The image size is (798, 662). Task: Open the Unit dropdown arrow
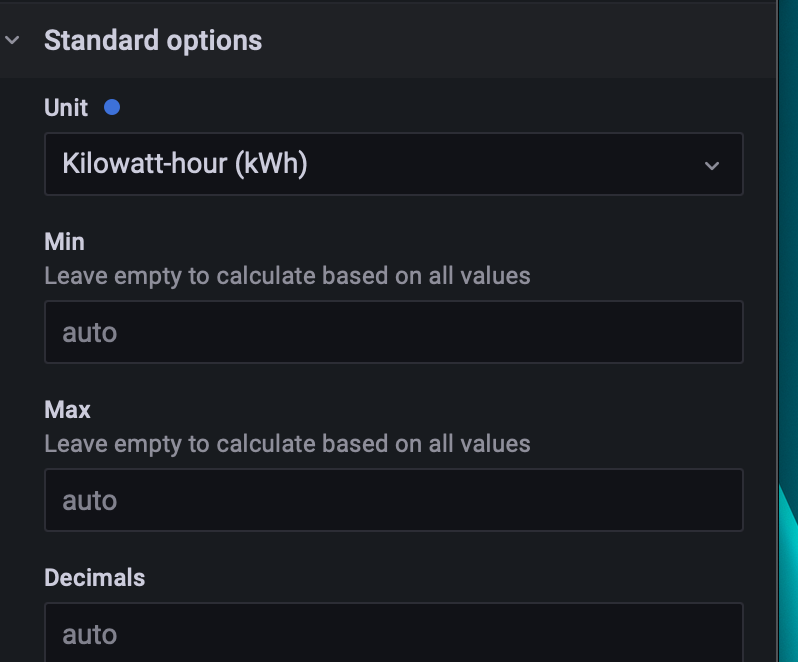712,165
